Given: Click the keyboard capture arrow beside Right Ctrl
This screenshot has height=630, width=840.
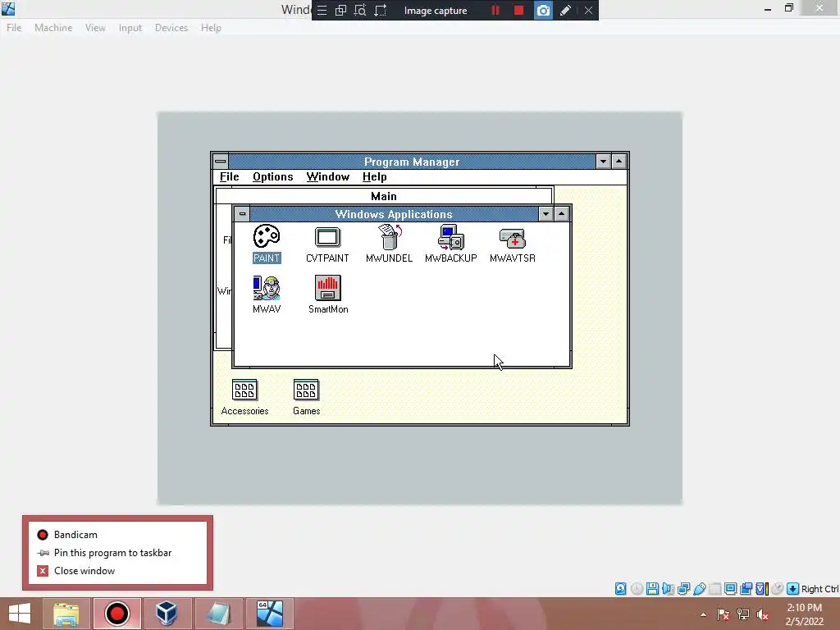Looking at the screenshot, I should [793, 589].
